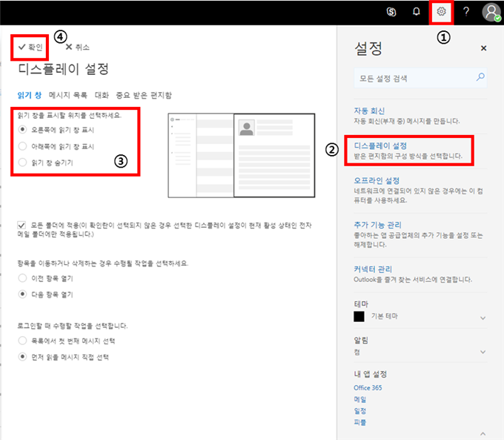Click the settings gear icon
Screen dimensions: 504x440
coord(442,11)
